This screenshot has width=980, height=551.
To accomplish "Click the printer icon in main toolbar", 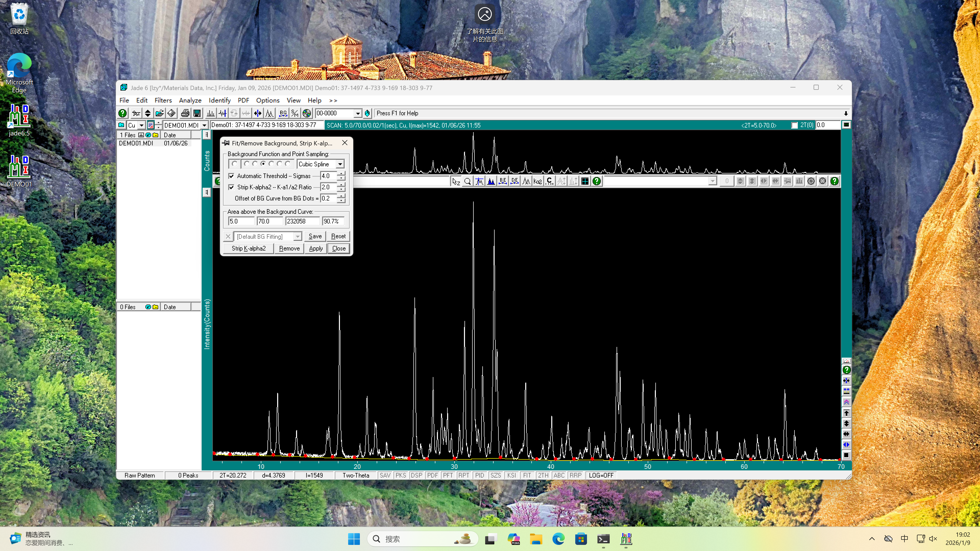I will pyautogui.click(x=185, y=113).
